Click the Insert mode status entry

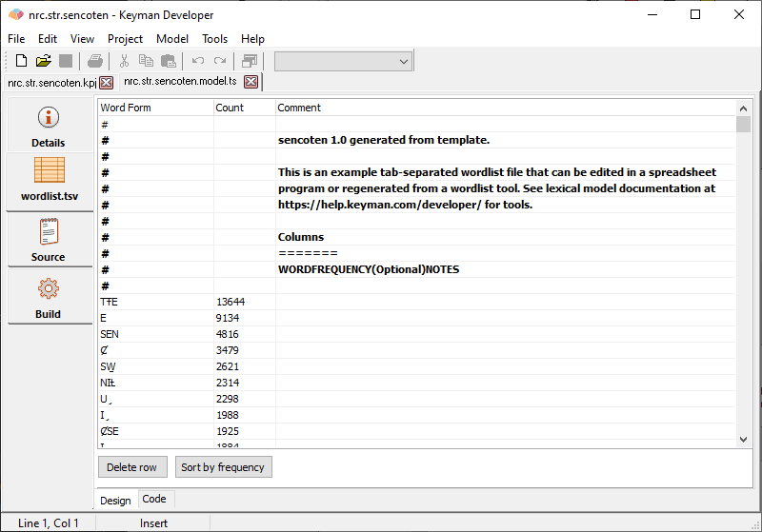click(x=153, y=523)
